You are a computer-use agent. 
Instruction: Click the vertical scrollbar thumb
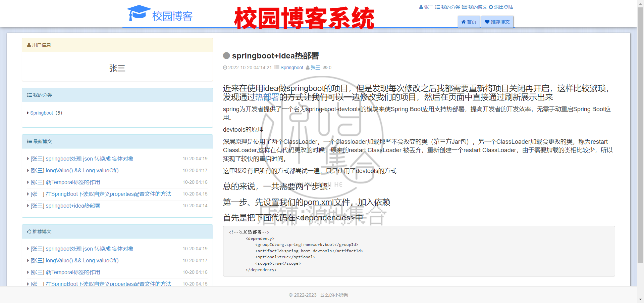click(640, 135)
